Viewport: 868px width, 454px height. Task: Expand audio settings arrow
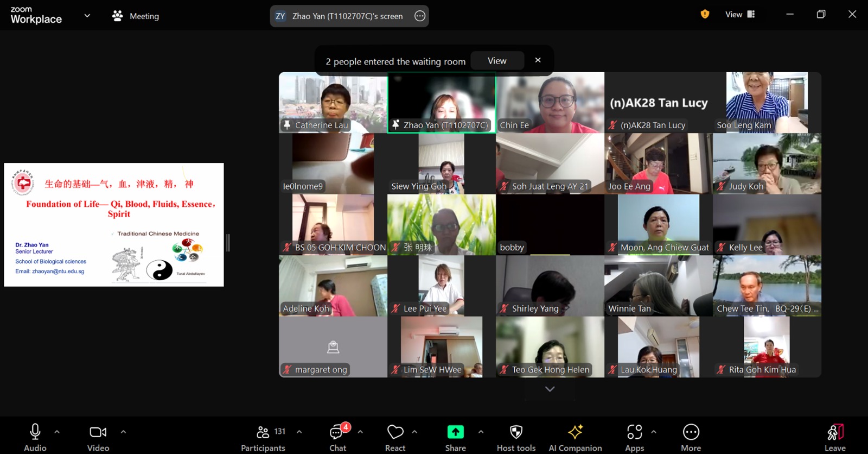(x=57, y=432)
